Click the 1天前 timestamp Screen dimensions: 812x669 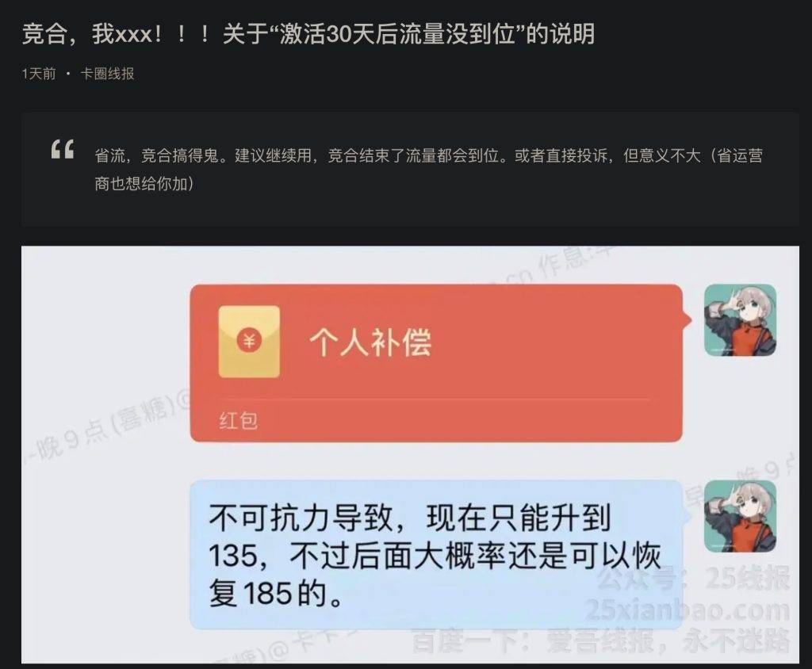point(39,74)
